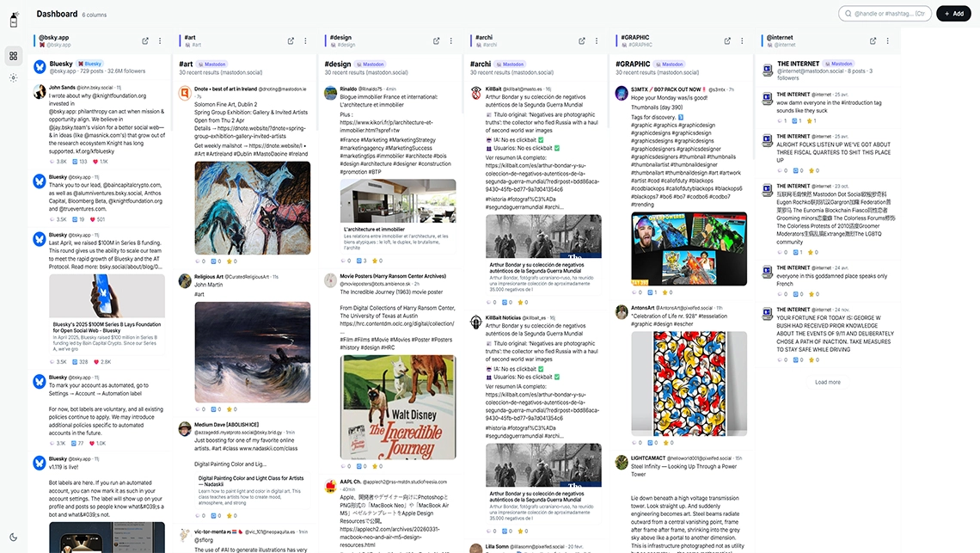Viewport: 980px width, 553px height.
Task: Expand the #design column three-dot menu
Action: coord(451,40)
